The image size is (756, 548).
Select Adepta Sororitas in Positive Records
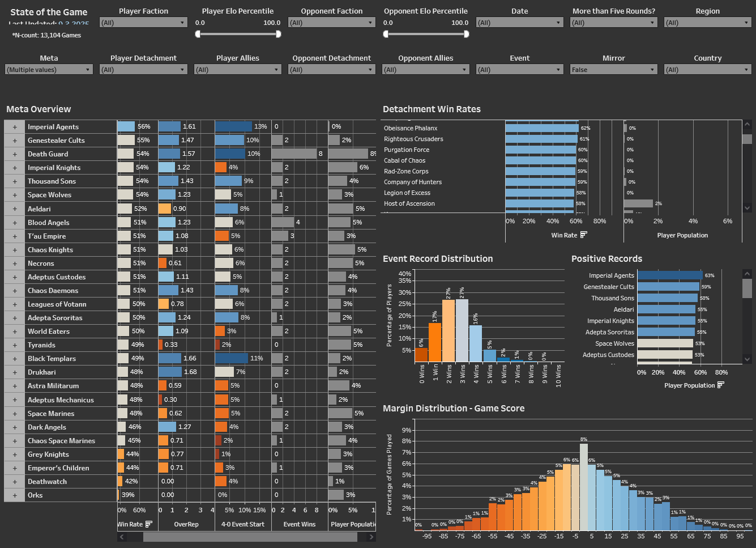tap(609, 332)
